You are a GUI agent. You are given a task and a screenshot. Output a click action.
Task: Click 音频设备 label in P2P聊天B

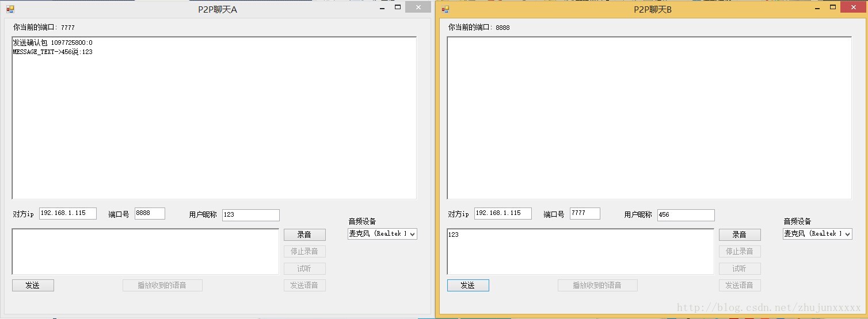pos(797,222)
